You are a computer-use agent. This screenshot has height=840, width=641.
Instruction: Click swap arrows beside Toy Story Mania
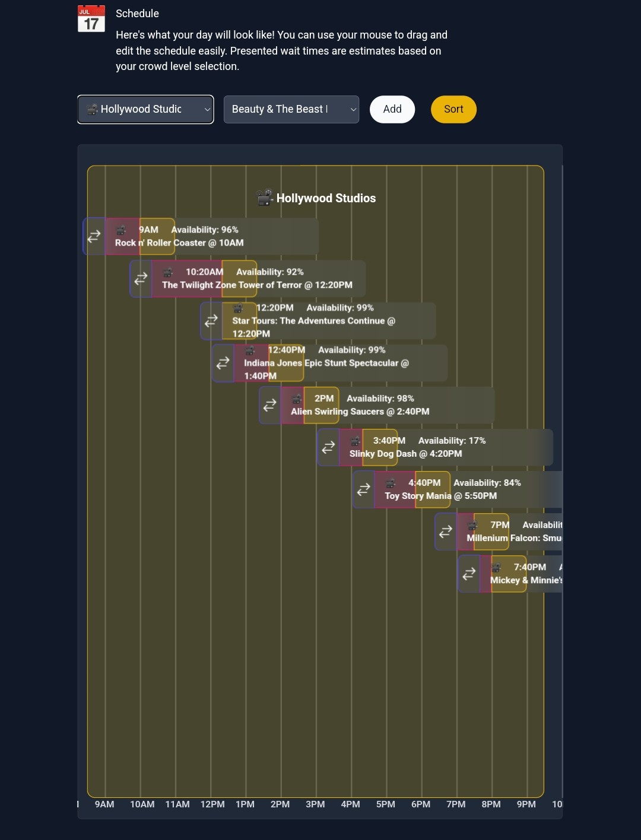(x=364, y=489)
